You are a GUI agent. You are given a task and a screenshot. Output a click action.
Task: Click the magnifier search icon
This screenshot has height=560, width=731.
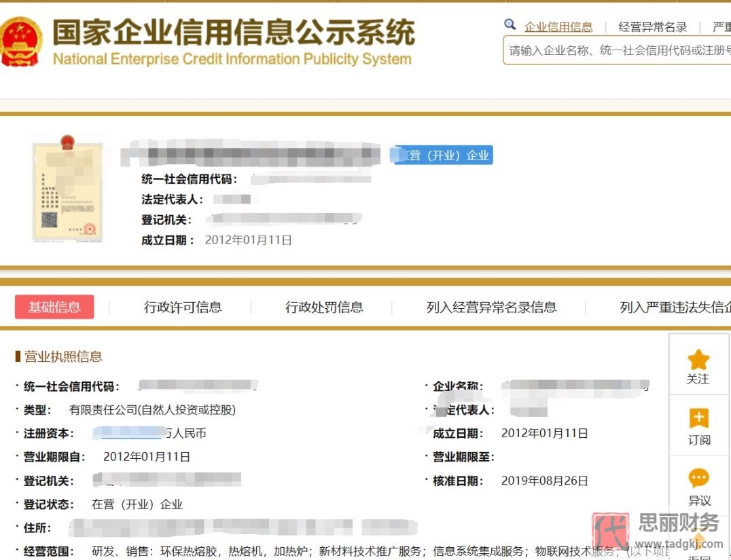click(x=510, y=24)
